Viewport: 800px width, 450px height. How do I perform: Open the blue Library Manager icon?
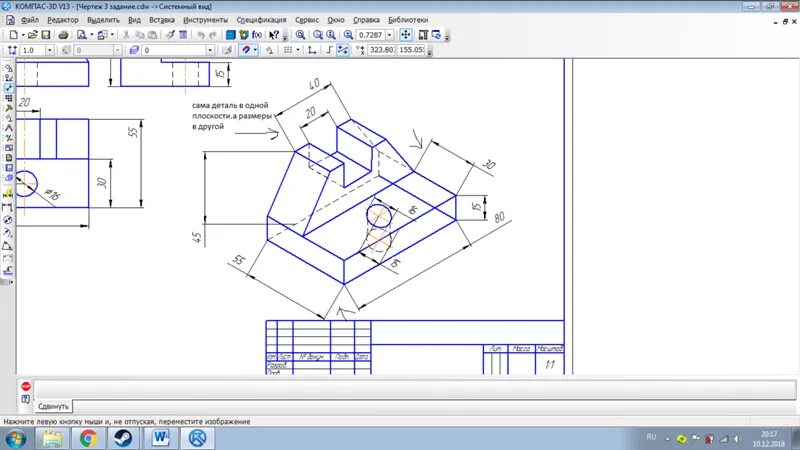(231, 35)
